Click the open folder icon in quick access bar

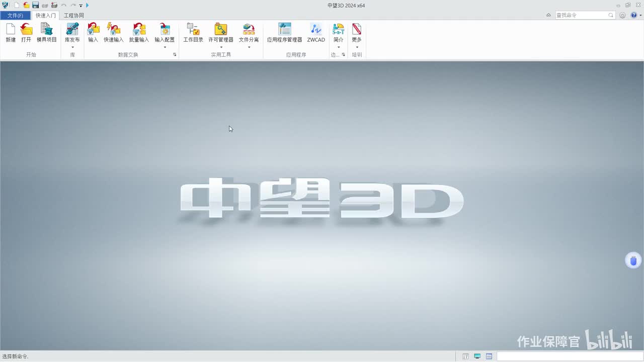(x=26, y=5)
